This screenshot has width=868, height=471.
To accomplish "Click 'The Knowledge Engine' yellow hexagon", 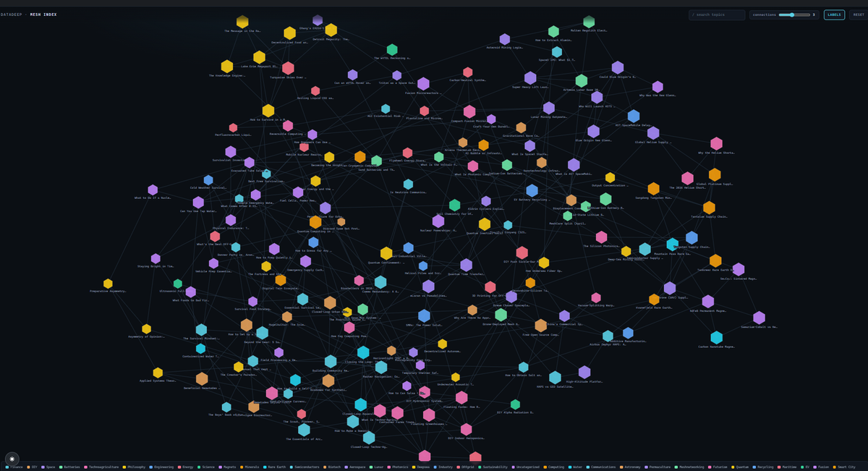I will point(227,67).
